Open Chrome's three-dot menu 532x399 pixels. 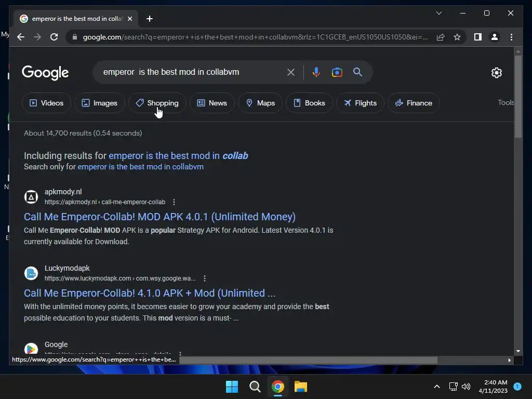pyautogui.click(x=511, y=37)
